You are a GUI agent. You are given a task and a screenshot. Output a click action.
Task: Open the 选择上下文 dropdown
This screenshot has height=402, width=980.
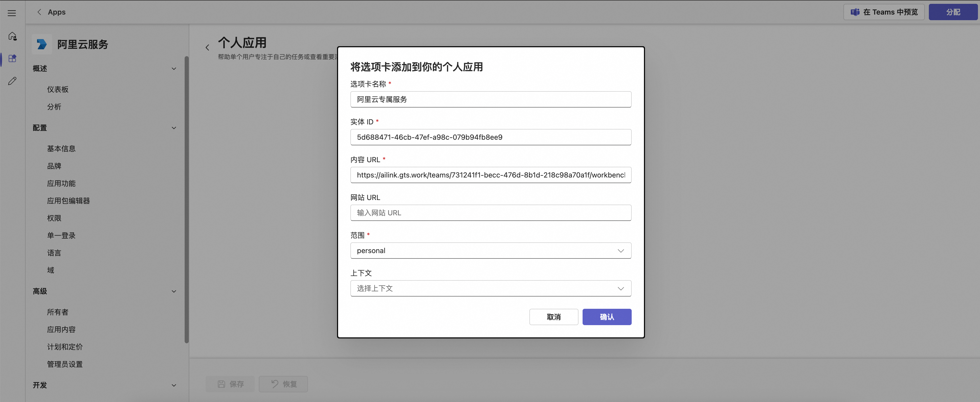[x=490, y=288]
